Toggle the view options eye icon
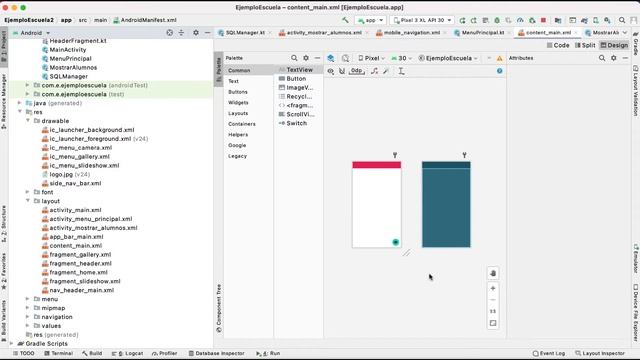This screenshot has width=640, height=360. pyautogui.click(x=331, y=71)
